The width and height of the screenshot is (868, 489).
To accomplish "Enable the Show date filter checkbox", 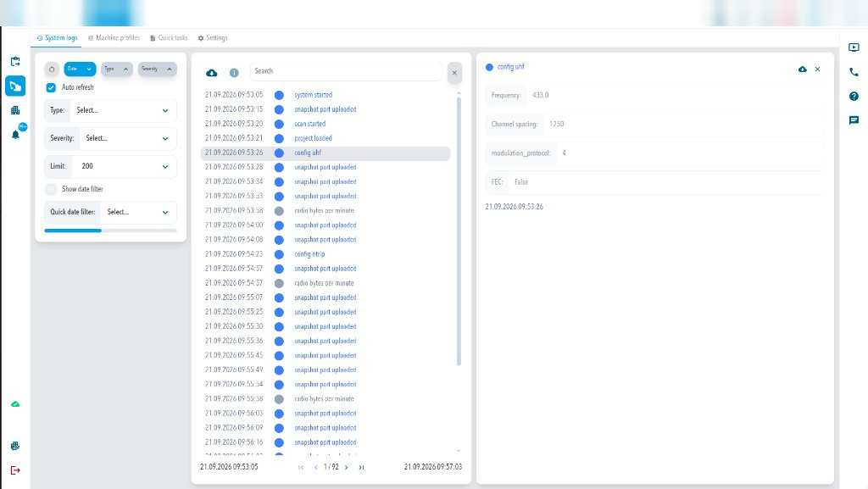I will tap(51, 189).
